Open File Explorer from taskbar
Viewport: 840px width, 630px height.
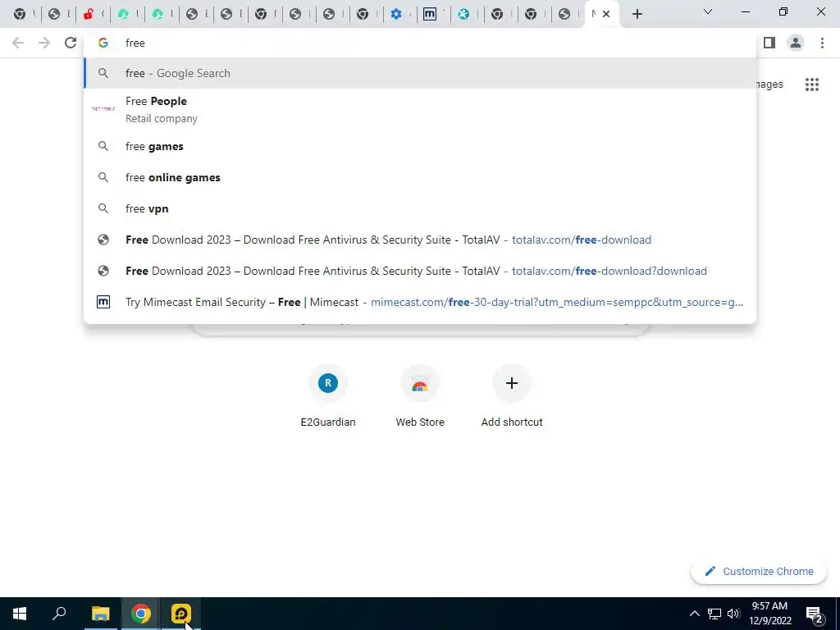pos(100,614)
